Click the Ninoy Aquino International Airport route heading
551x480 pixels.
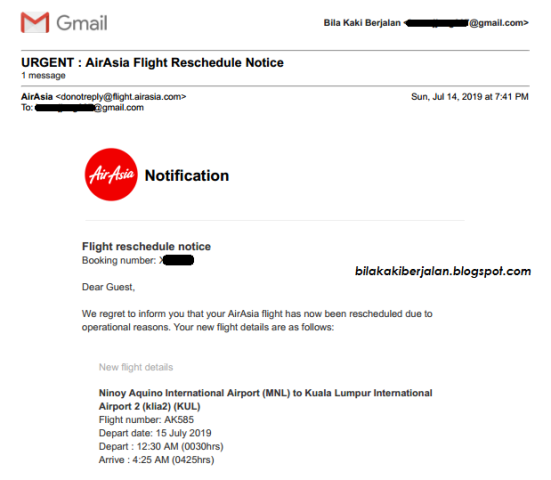coord(265,400)
